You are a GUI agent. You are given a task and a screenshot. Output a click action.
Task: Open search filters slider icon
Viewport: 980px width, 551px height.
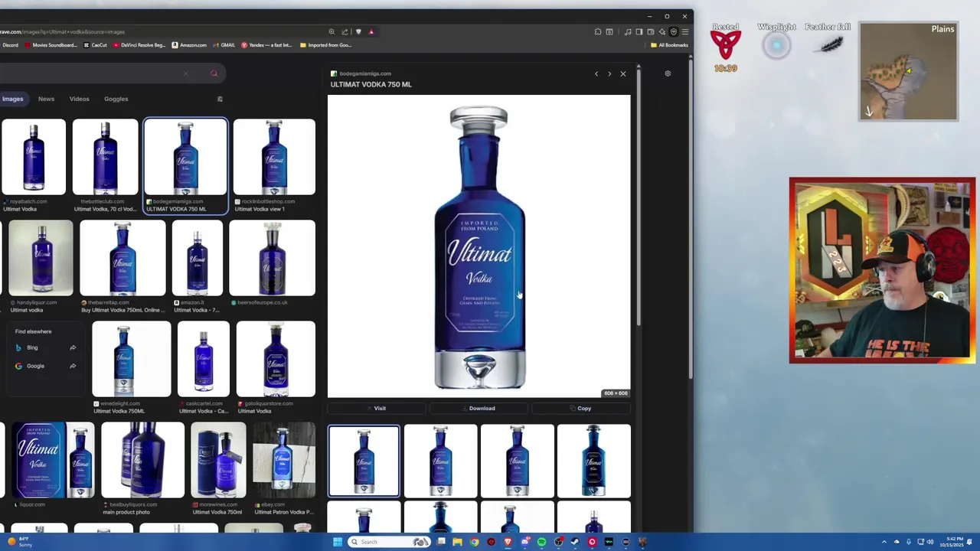220,99
